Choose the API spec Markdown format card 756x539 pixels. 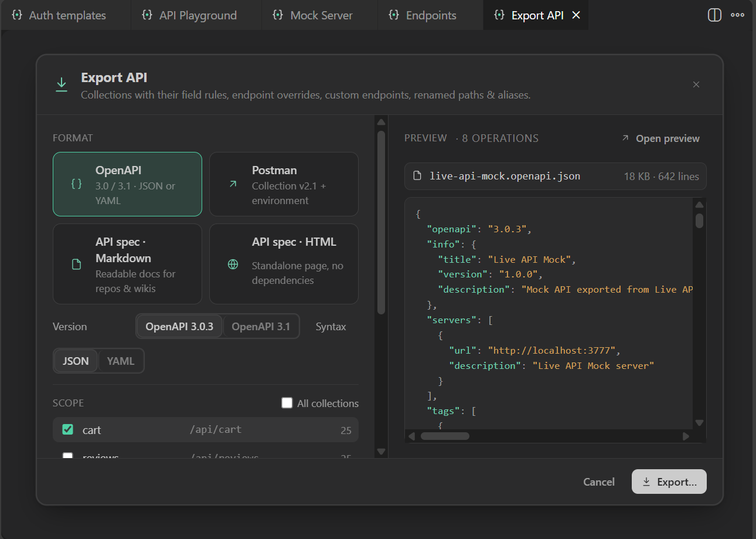127,264
